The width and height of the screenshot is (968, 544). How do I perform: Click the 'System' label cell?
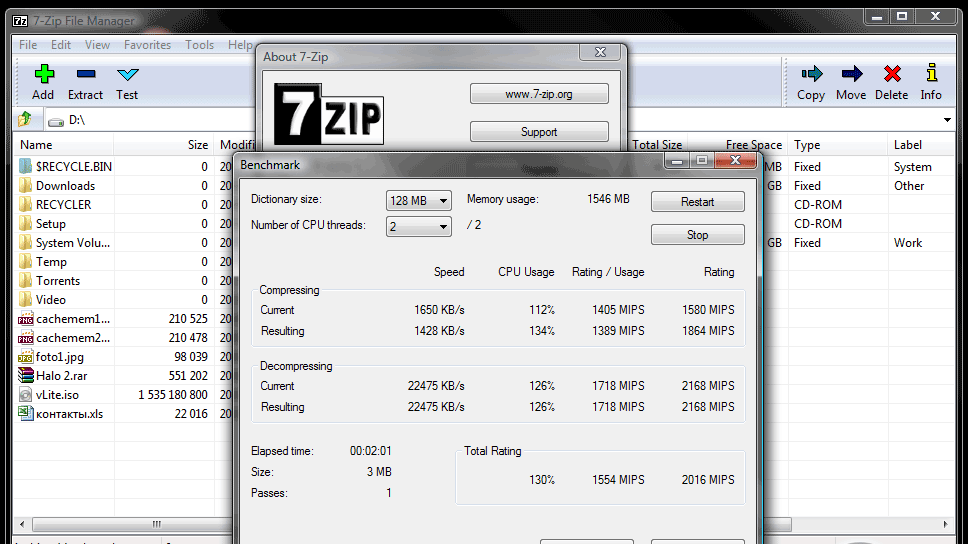(x=912, y=167)
